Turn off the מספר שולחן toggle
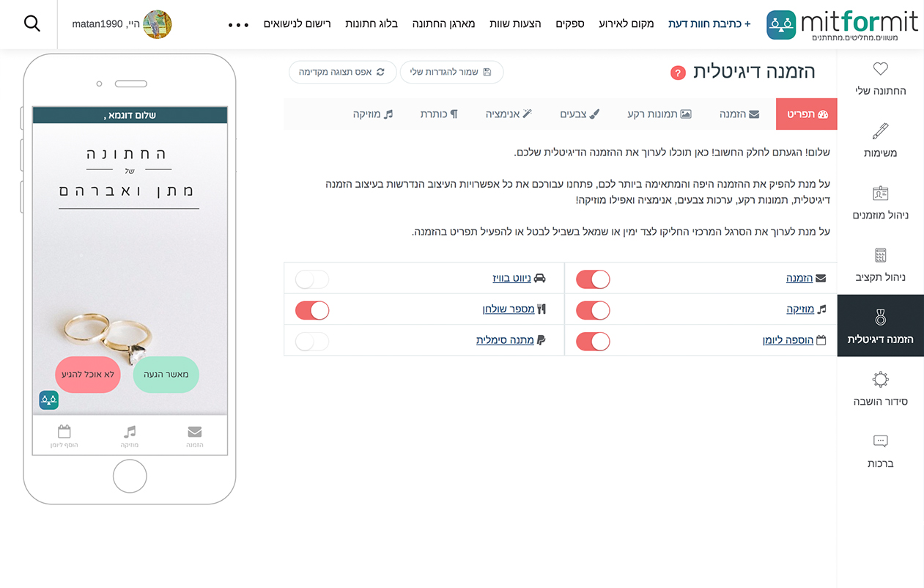The height and width of the screenshot is (588, 924). [312, 310]
